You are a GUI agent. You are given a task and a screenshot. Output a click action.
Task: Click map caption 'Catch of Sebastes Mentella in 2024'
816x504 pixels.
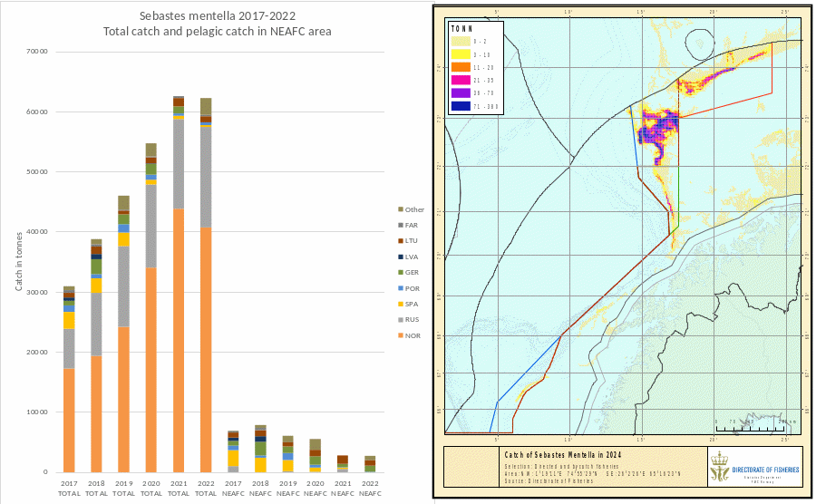(x=562, y=454)
